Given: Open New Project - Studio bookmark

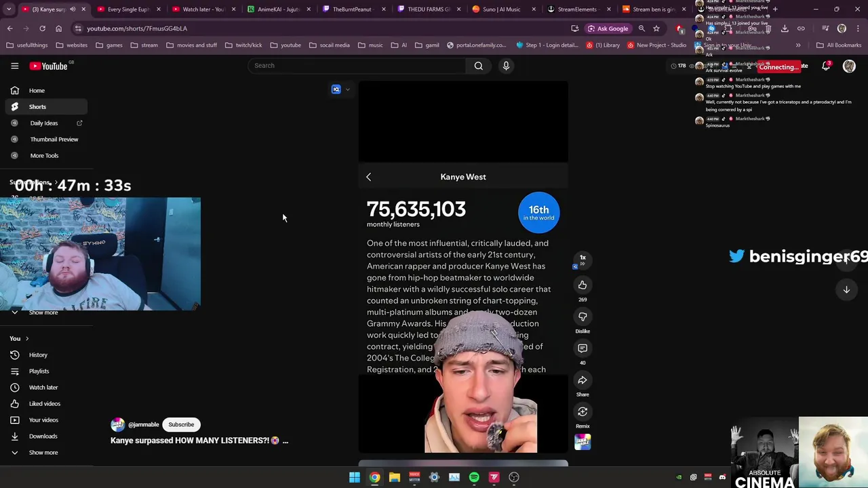Looking at the screenshot, I should click(x=657, y=45).
